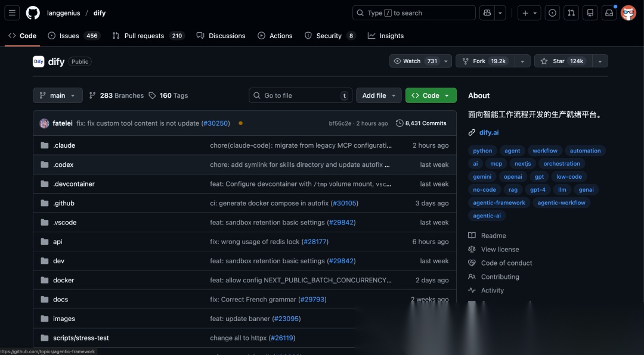Switch to the Security tab
Image resolution: width=644 pixels, height=355 pixels.
(x=330, y=36)
